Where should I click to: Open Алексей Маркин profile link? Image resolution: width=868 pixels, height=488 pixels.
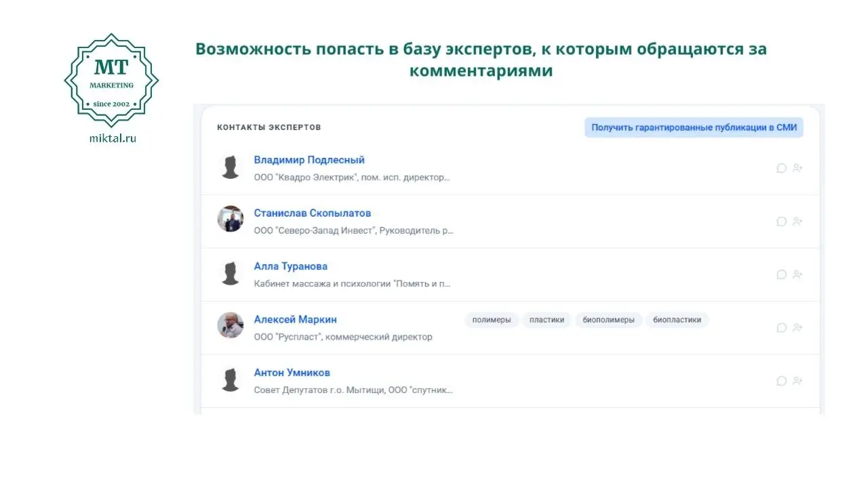click(295, 319)
